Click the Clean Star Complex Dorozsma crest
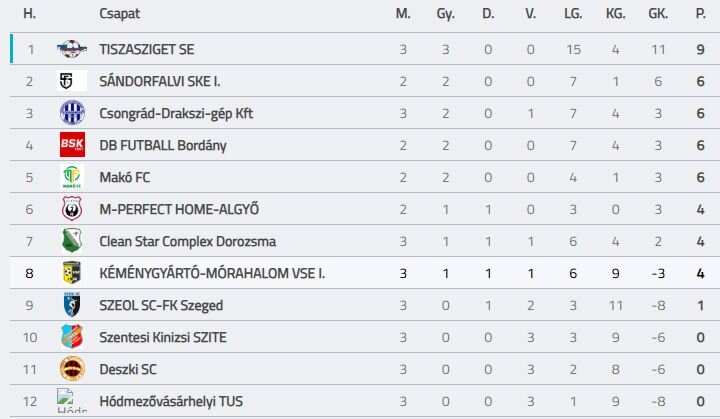Image resolution: width=720 pixels, height=419 pixels. point(72,241)
